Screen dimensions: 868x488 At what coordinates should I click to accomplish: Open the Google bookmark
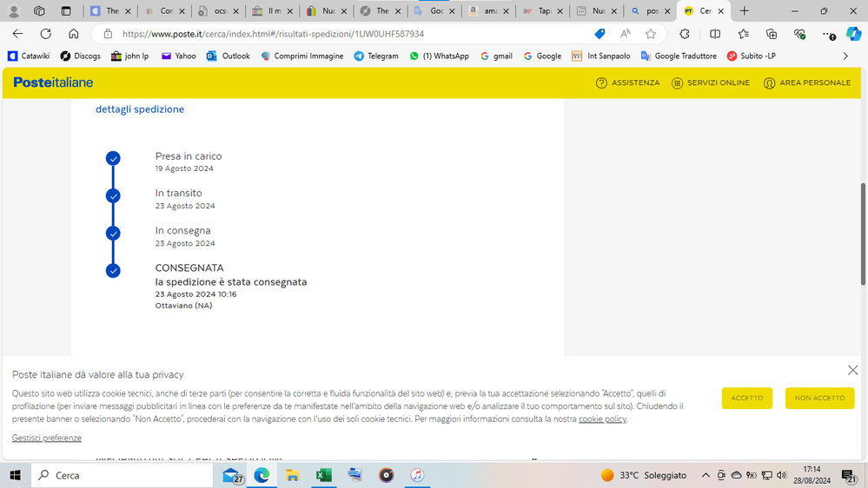coord(542,56)
